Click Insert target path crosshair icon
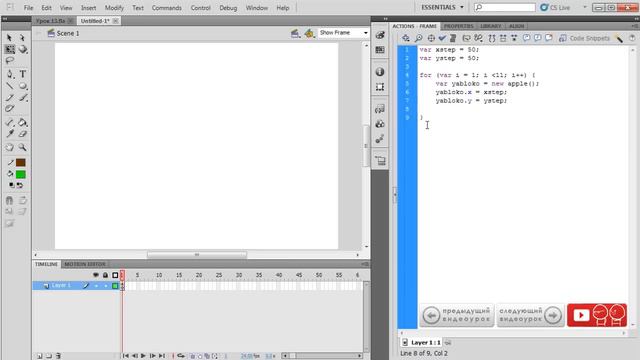The height and width of the screenshot is (360, 640). [x=431, y=38]
